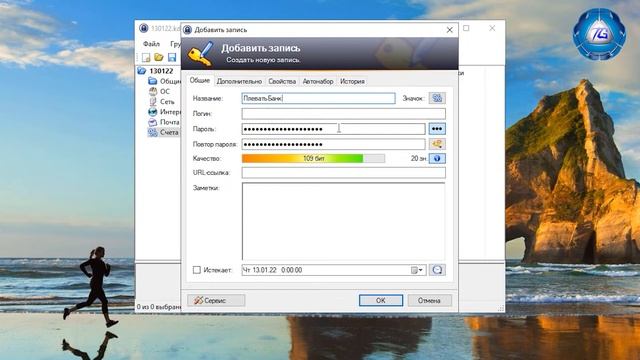Click in the Повтор пароля field
640x360 pixels.
(333, 144)
